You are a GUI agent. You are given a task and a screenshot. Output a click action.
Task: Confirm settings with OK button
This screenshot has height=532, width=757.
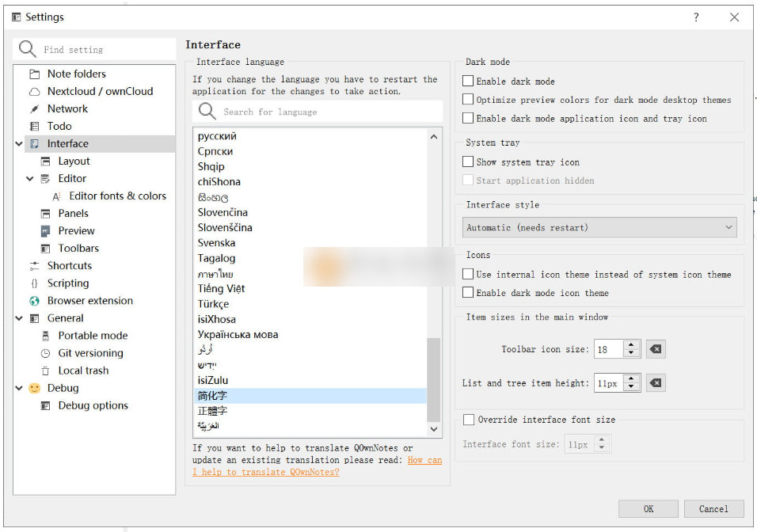[x=649, y=509]
